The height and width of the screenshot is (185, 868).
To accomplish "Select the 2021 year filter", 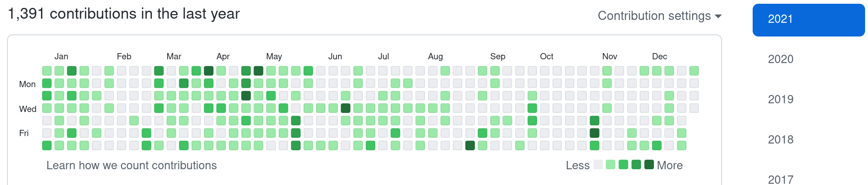I will (x=808, y=19).
